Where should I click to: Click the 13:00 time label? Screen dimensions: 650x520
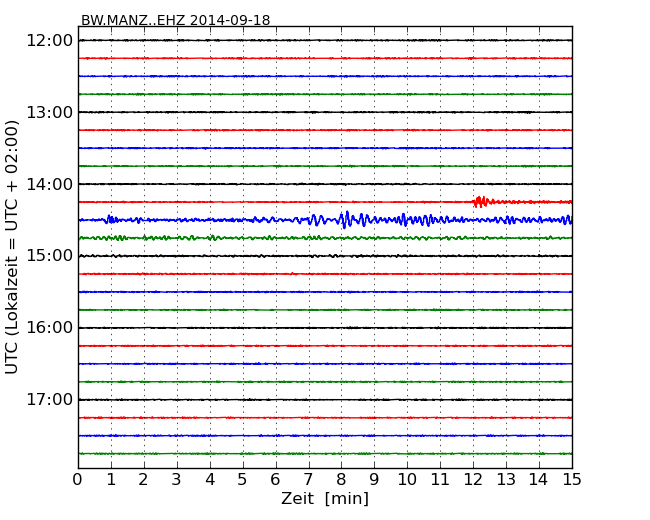click(49, 112)
